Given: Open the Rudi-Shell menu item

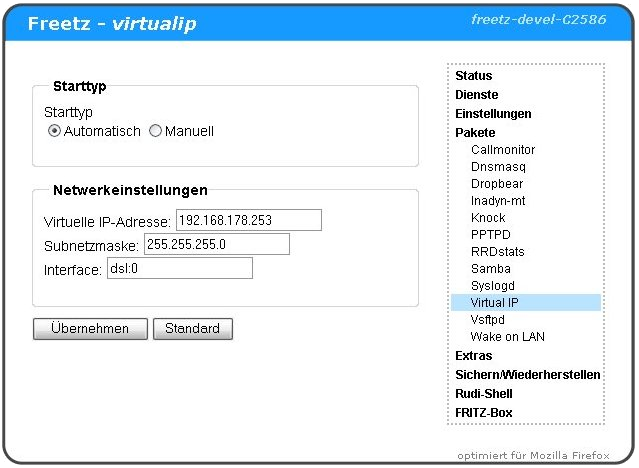Looking at the screenshot, I should coord(483,394).
